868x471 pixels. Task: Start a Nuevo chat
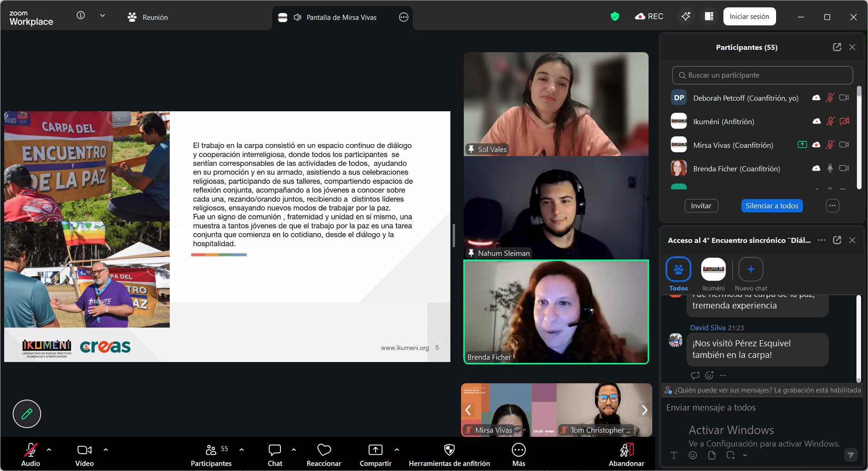click(x=751, y=275)
